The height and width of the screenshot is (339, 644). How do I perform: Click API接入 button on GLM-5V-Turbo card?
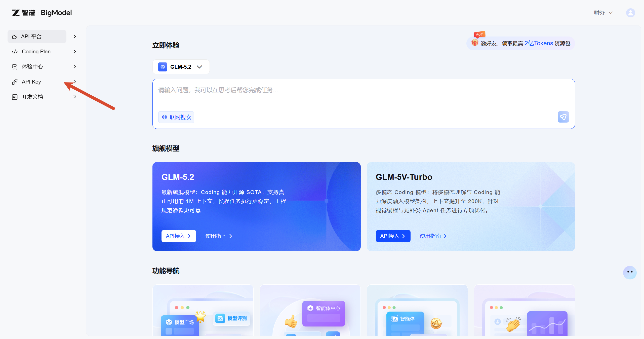(393, 236)
